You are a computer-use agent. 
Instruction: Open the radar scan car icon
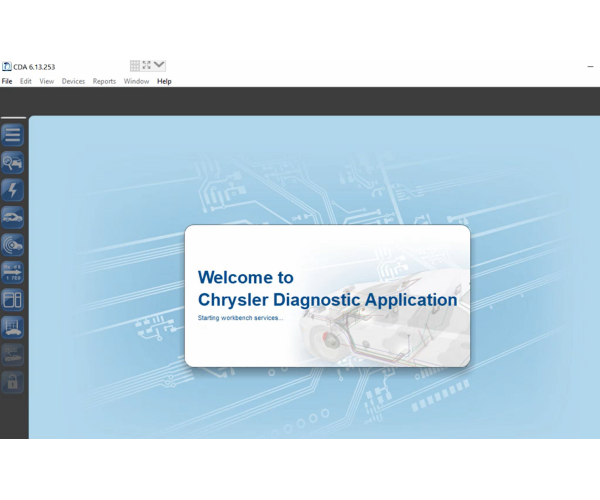pyautogui.click(x=12, y=245)
